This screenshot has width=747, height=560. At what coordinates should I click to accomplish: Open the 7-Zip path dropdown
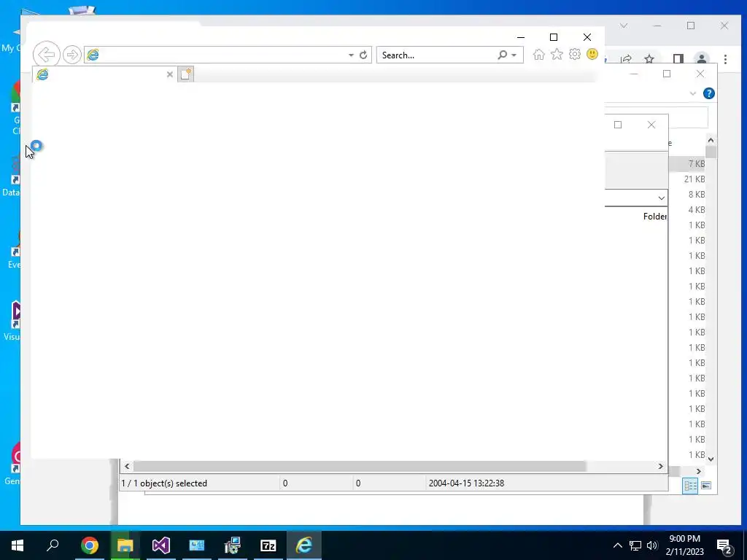[661, 198]
